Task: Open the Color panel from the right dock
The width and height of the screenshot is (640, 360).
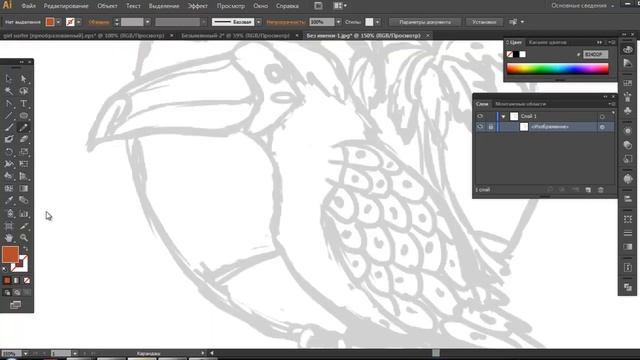Action: pyautogui.click(x=628, y=50)
